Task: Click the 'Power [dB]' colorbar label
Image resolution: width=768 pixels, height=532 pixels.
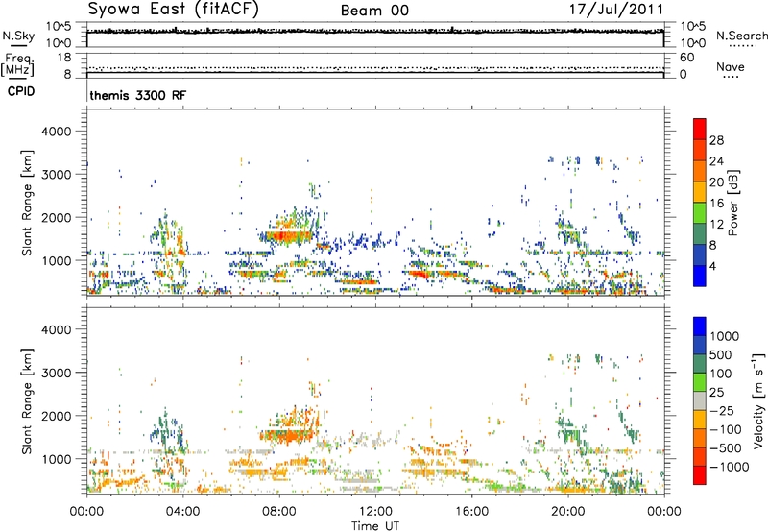Action: [733, 203]
